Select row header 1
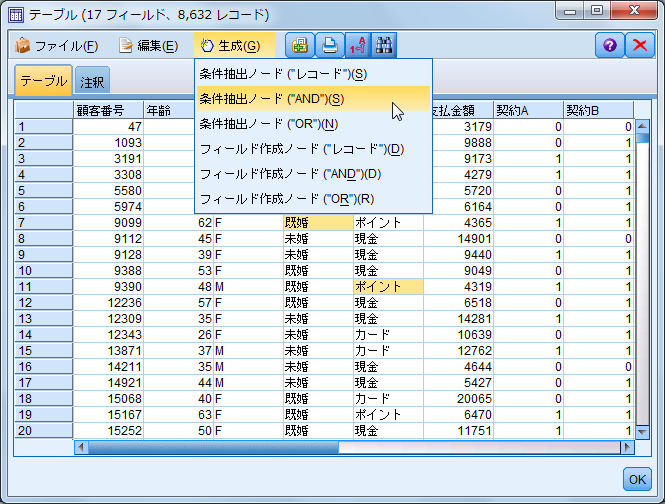Screen dimensions: 665x504 [x=43, y=127]
